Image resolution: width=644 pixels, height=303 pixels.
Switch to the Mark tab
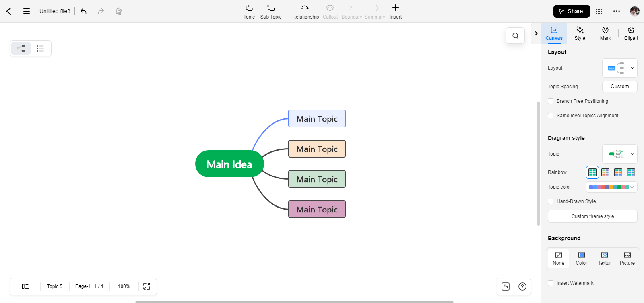coord(605,33)
